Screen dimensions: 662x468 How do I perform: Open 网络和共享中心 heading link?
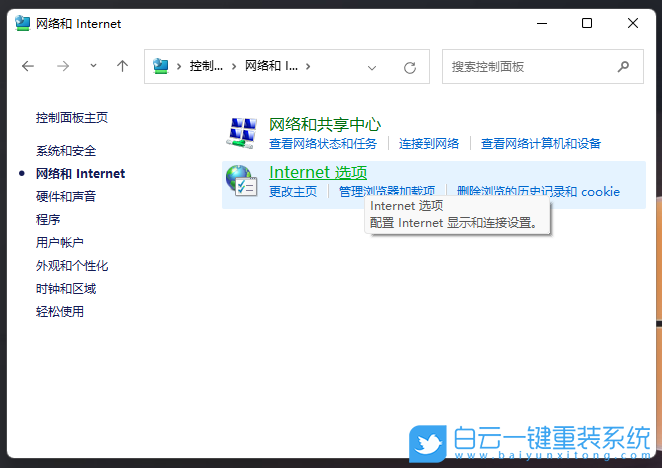325,125
